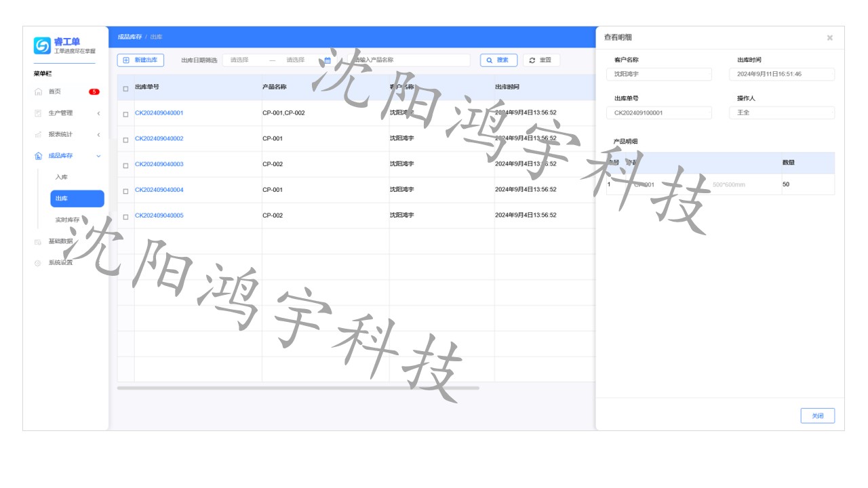Click the 成品库存 warehouse icon

point(38,156)
